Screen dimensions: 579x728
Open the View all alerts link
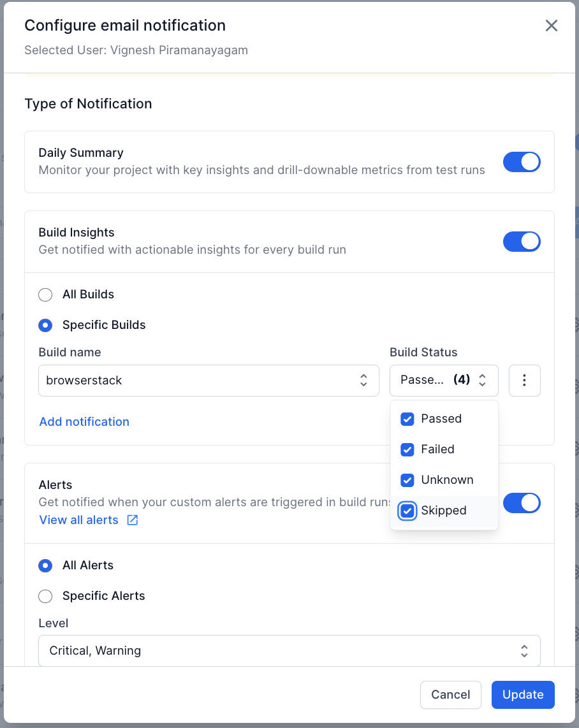(79, 520)
